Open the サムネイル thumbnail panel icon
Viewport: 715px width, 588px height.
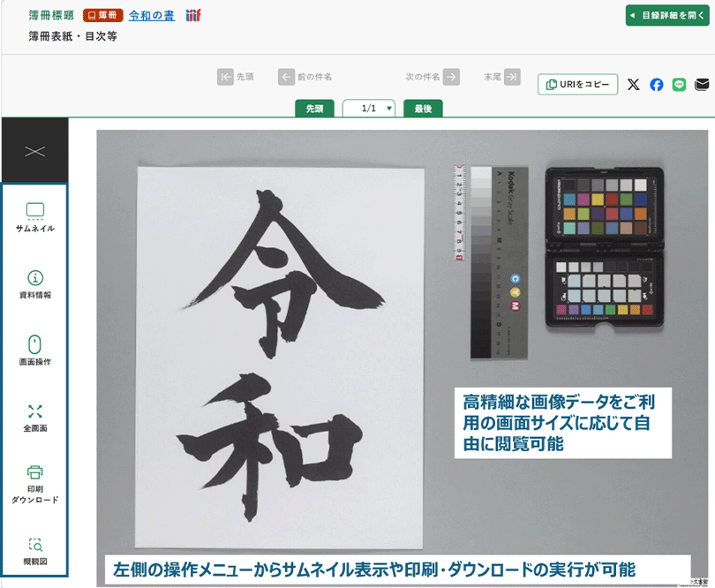(x=35, y=216)
